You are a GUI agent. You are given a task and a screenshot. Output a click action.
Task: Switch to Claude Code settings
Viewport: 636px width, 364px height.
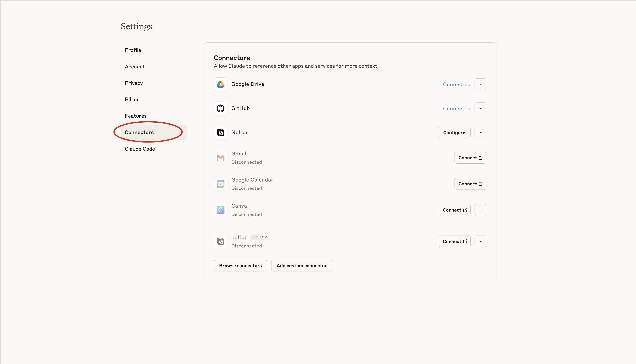tap(140, 149)
